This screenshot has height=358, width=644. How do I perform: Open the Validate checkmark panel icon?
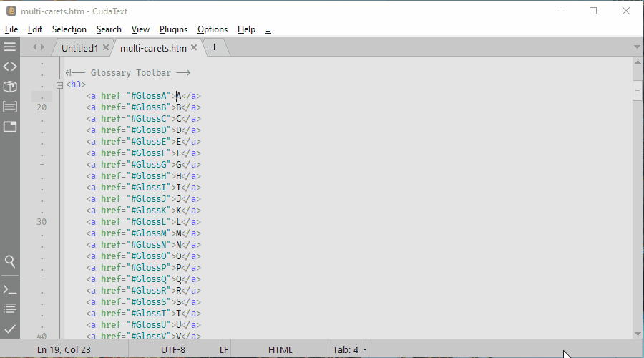point(10,329)
